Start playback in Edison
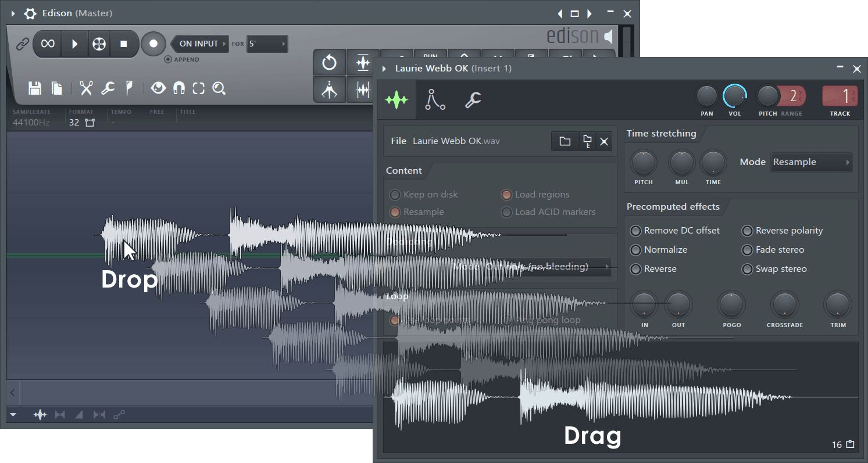The height and width of the screenshot is (463, 868). pyautogui.click(x=74, y=44)
